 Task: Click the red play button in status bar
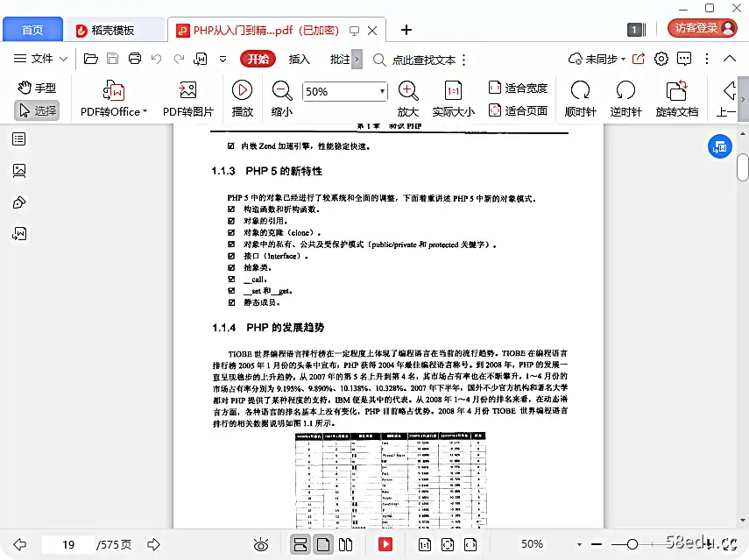(385, 544)
